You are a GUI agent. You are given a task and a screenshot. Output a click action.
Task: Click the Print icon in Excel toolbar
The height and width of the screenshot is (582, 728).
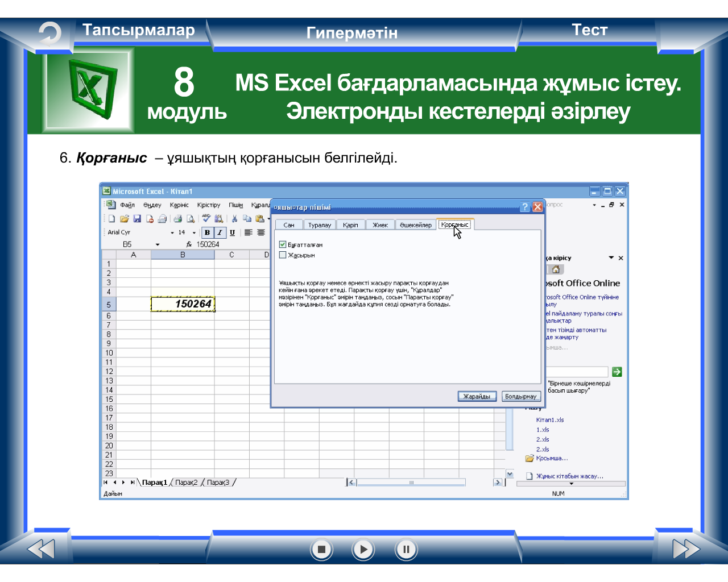point(178,219)
